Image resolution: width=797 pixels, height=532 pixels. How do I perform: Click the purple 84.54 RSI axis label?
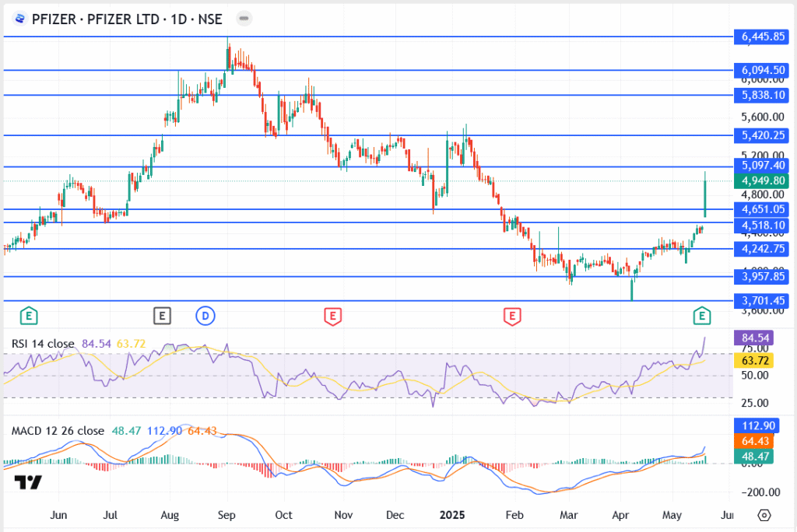(755, 338)
